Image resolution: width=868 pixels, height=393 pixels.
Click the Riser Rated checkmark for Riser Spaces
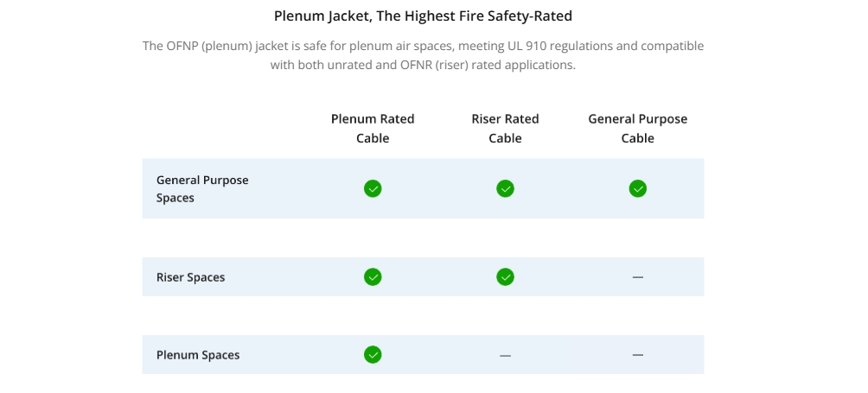tap(505, 276)
